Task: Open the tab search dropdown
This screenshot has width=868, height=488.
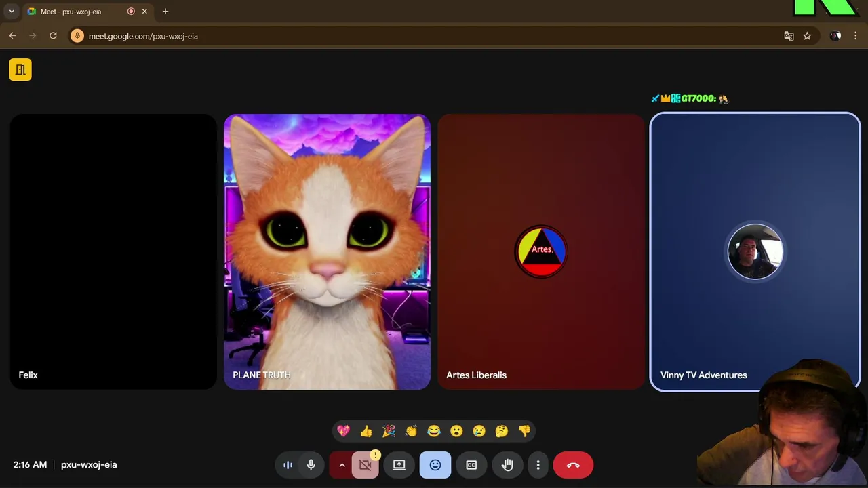Action: pyautogui.click(x=12, y=12)
